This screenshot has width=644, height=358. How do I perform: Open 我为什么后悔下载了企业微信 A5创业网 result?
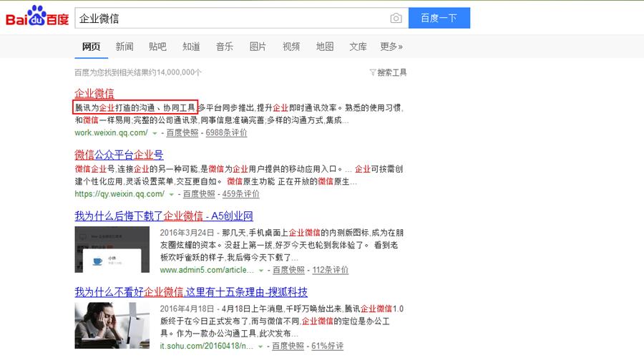tap(164, 216)
